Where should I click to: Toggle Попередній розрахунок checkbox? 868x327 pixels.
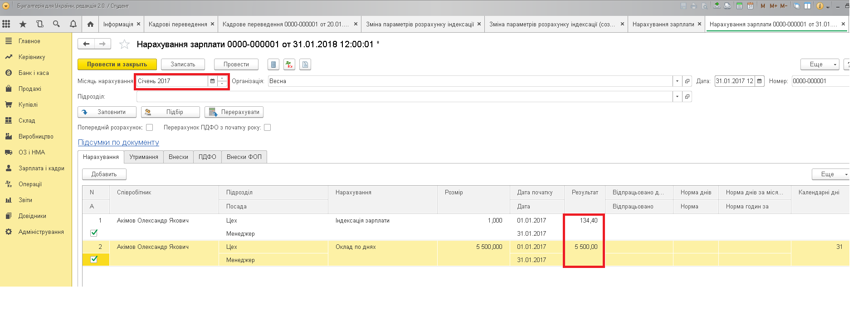(x=150, y=128)
